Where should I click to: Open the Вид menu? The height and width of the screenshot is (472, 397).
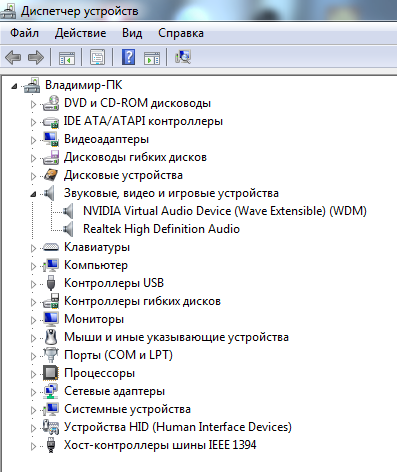132,33
